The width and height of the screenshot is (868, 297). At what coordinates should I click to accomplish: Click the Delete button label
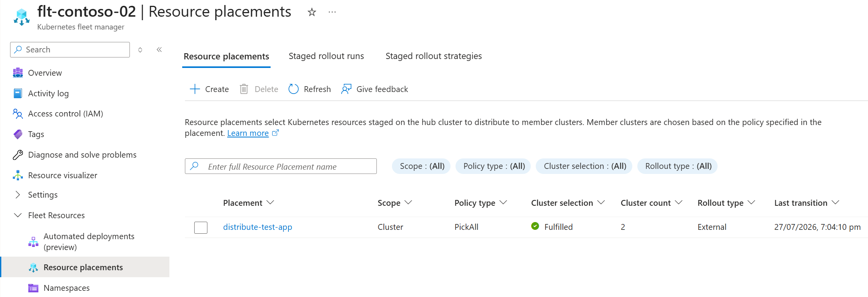coord(266,89)
